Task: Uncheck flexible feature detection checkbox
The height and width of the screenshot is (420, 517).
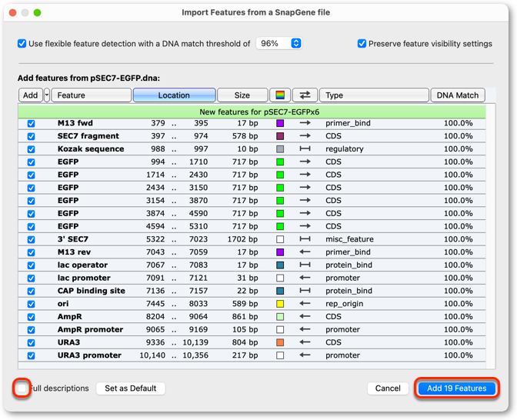Action: point(22,44)
